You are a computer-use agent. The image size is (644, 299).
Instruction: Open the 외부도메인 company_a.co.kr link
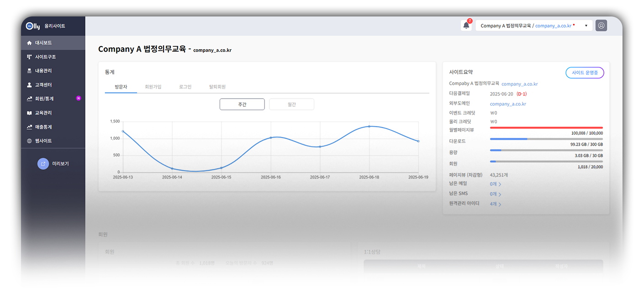click(x=508, y=104)
